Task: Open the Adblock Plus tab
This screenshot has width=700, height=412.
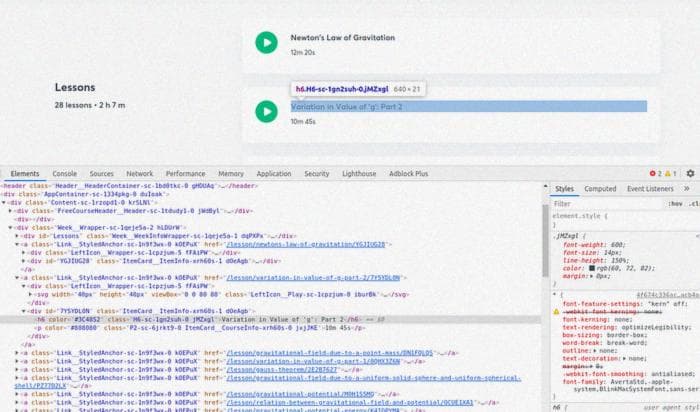Action: (x=408, y=174)
